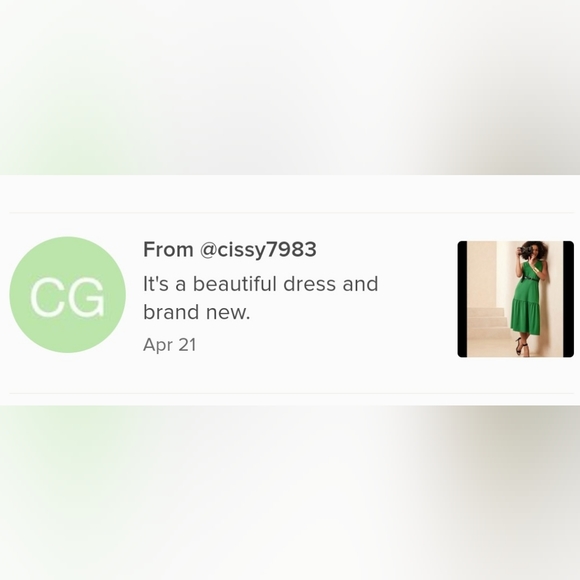
Task: Select the comment "It's a beautiful dress and"
Action: tap(260, 284)
